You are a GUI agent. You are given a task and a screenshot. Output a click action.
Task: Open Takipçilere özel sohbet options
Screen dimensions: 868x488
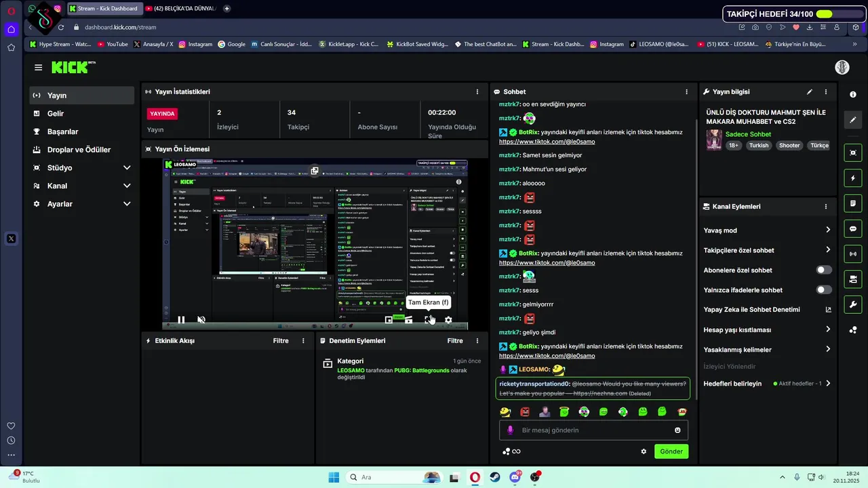pos(767,250)
